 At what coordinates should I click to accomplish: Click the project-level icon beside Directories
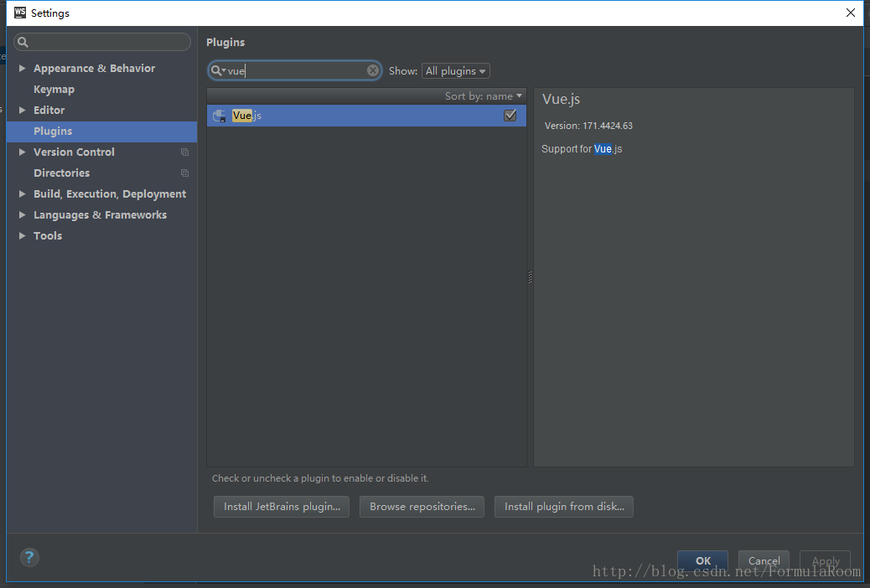[x=184, y=173]
